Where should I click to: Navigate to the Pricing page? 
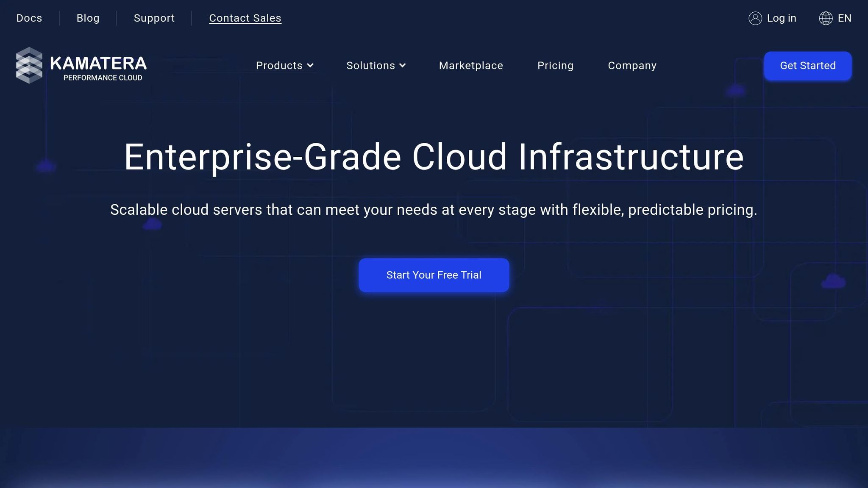pyautogui.click(x=555, y=66)
